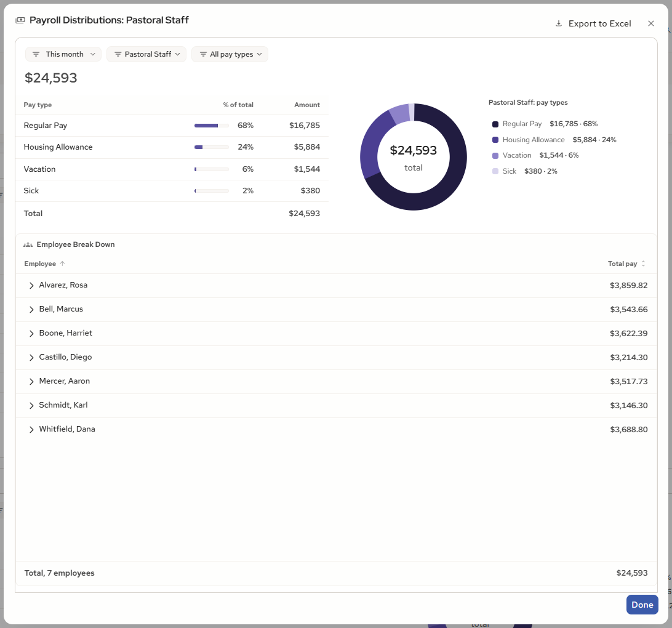Image resolution: width=672 pixels, height=628 pixels.
Task: Close the Payroll Distributions dialog
Action: (650, 23)
